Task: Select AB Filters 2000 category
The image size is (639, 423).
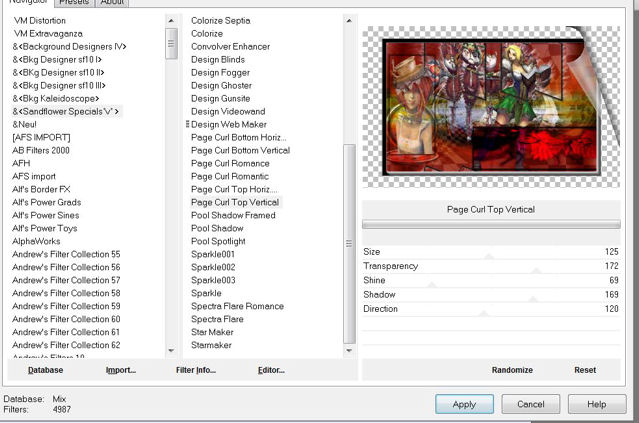Action: pos(41,150)
